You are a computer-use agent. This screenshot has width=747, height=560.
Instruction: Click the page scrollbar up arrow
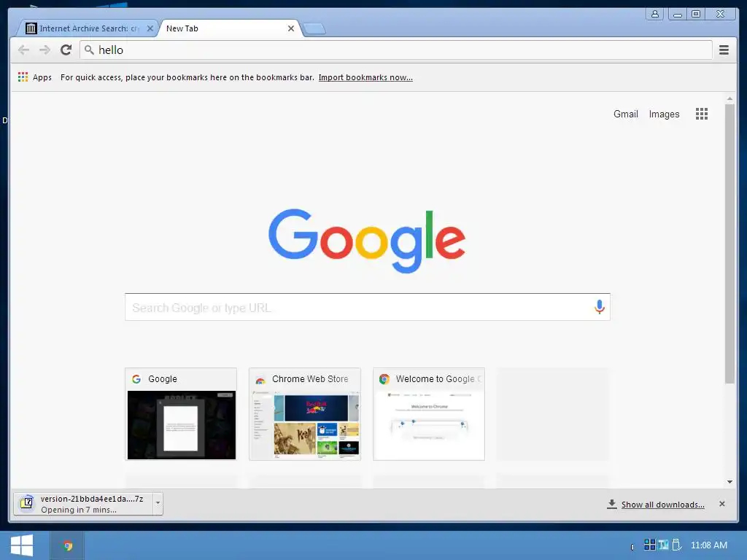[x=729, y=98]
